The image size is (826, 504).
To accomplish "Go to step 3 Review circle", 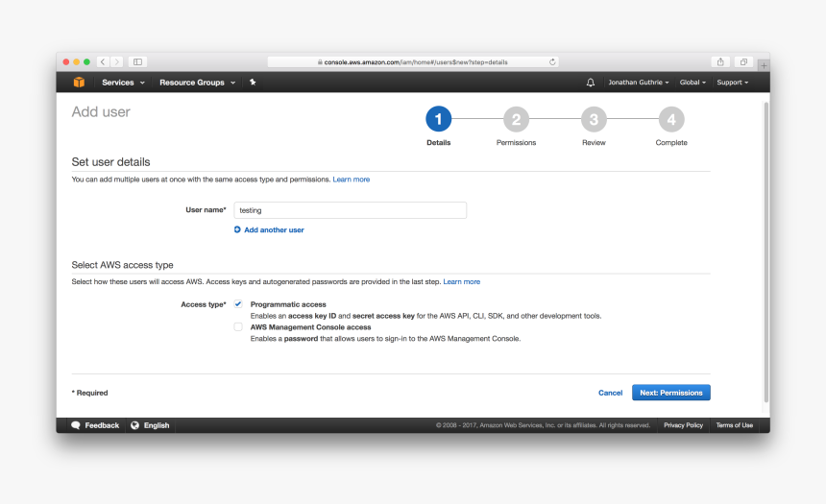I will coord(594,119).
